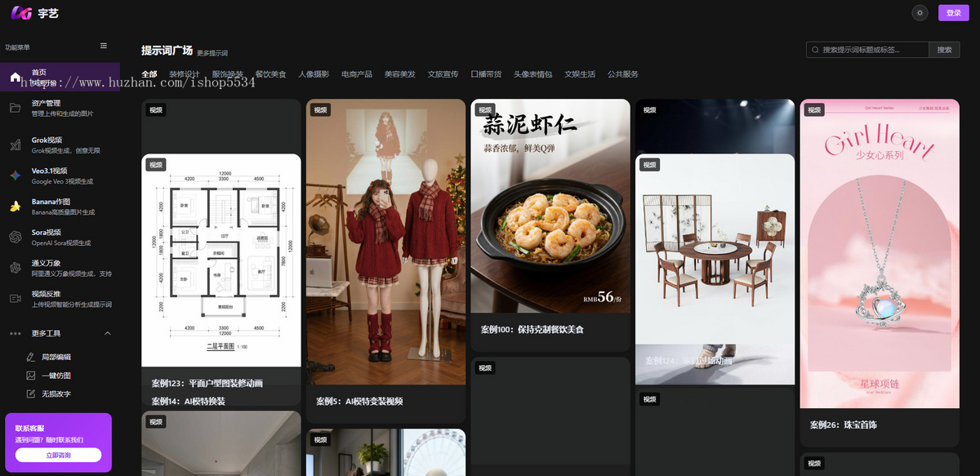Open the red sweater model thumbnail
The width and height of the screenshot is (980, 476).
coord(386,242)
